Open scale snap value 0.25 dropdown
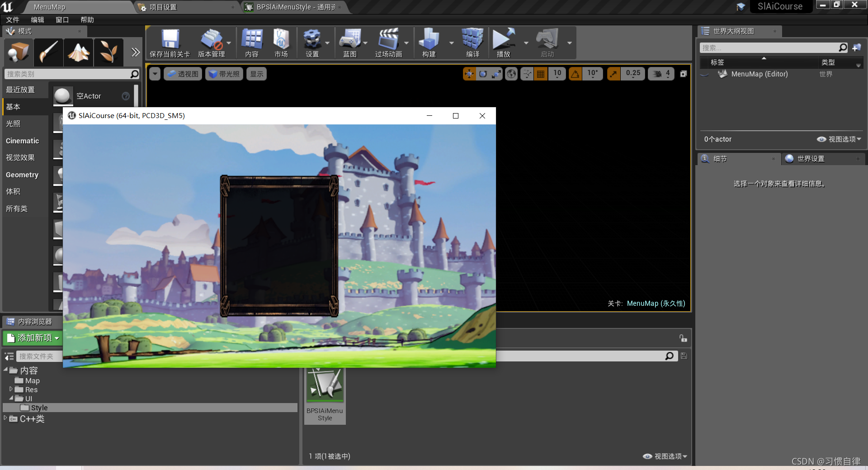Screen dimensions: 868x470 (633, 74)
